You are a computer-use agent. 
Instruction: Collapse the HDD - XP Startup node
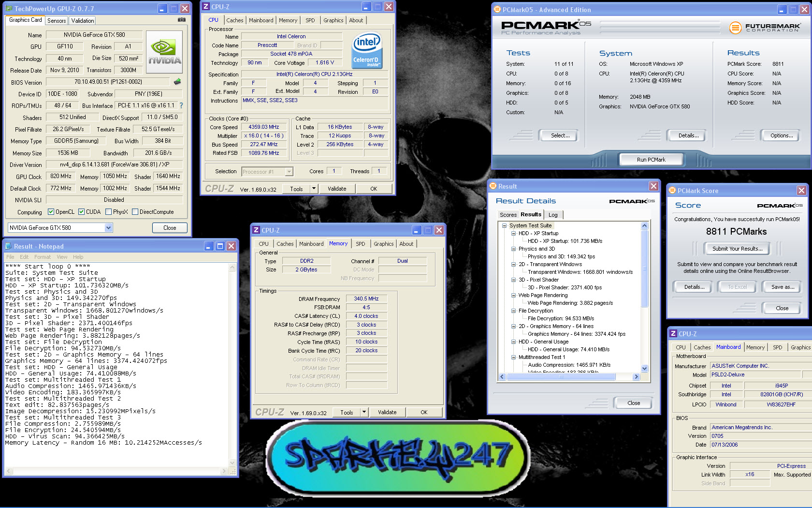pos(514,233)
